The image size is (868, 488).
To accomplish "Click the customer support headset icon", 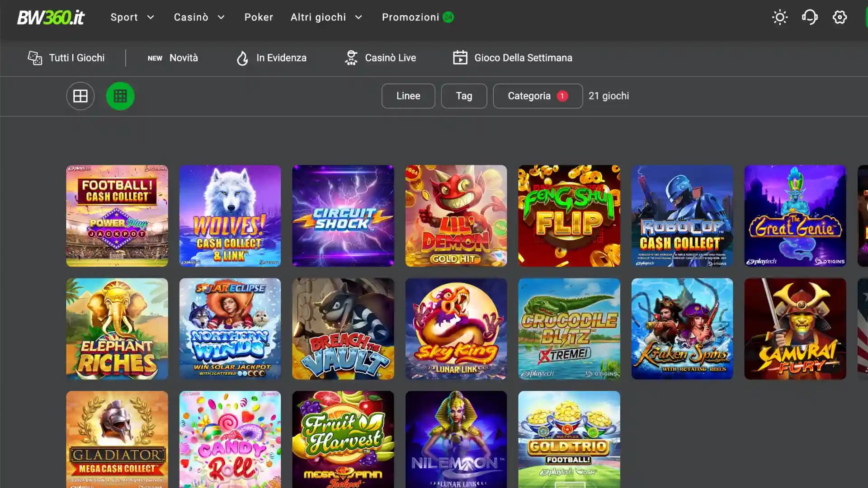I will coord(810,17).
